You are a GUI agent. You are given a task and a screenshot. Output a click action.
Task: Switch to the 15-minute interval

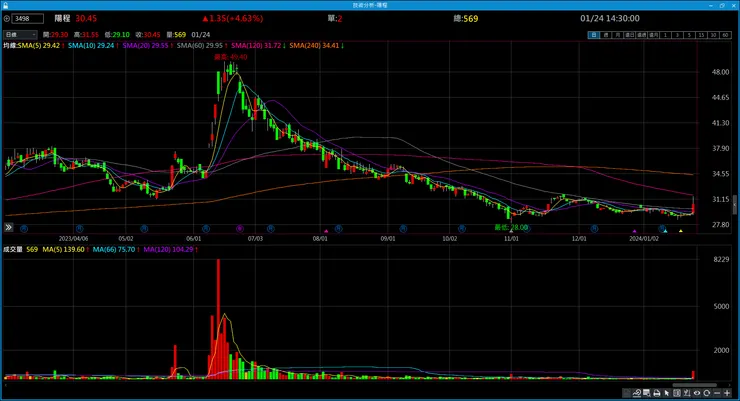[701, 35]
